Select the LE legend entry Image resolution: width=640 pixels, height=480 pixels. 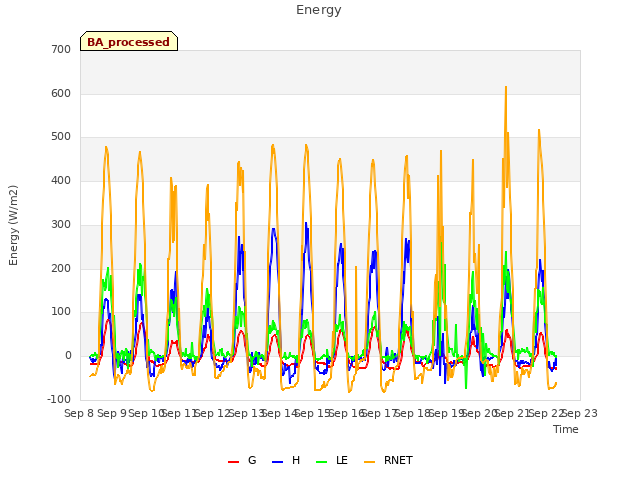tap(332, 460)
